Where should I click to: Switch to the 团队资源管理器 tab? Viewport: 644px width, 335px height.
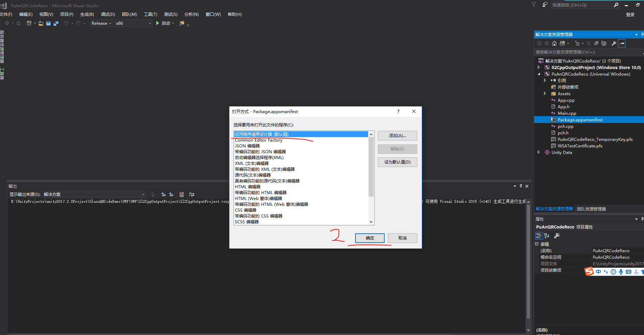point(591,209)
